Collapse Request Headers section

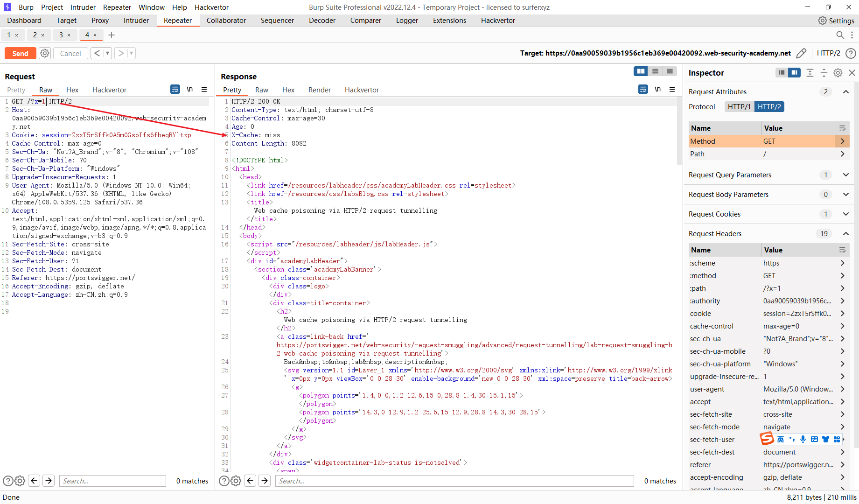coord(845,234)
